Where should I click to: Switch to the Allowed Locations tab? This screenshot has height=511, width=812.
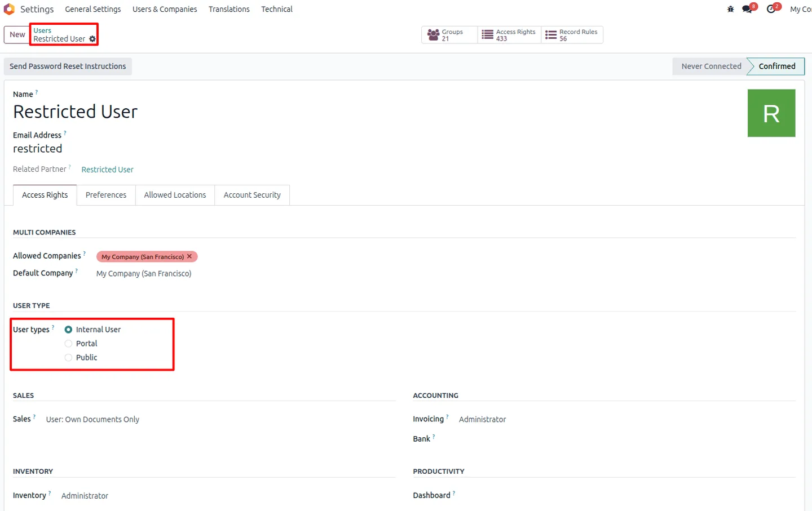[x=175, y=195]
